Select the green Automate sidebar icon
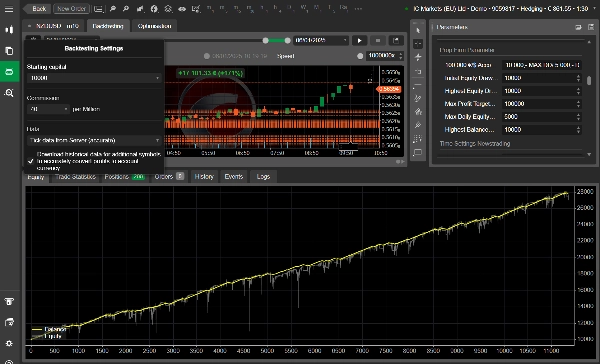 (x=9, y=72)
